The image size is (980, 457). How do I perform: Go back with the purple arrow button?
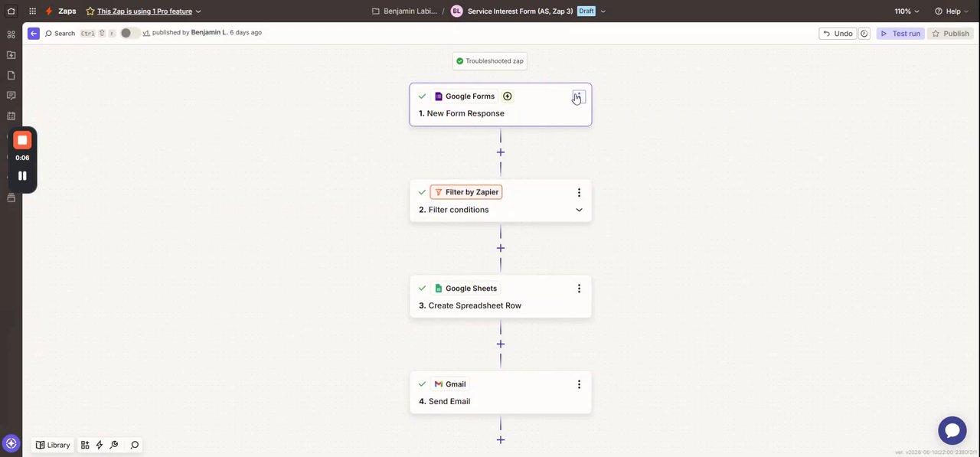[34, 33]
